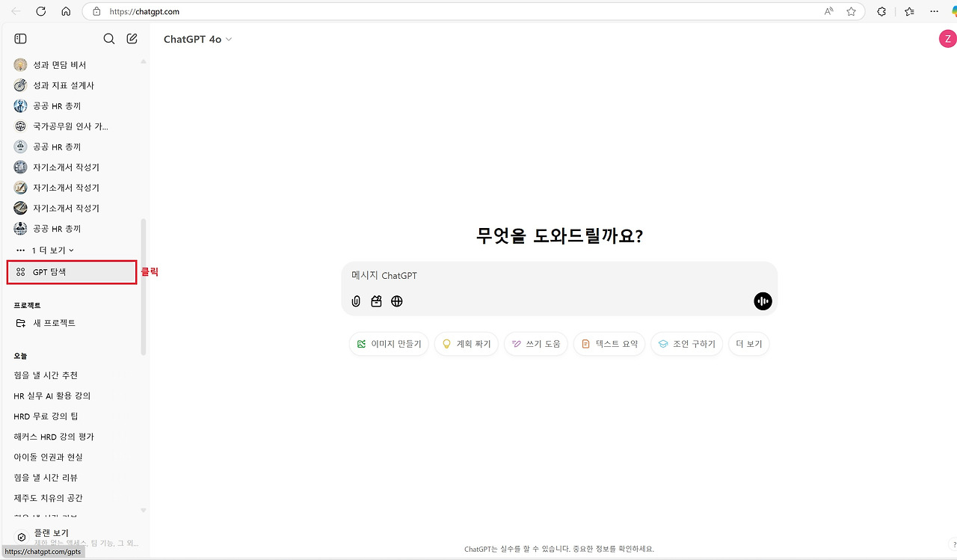Image resolution: width=957 pixels, height=560 pixels.
Task: Click the 이미지 만들기 suggestion chip
Action: [x=389, y=344]
